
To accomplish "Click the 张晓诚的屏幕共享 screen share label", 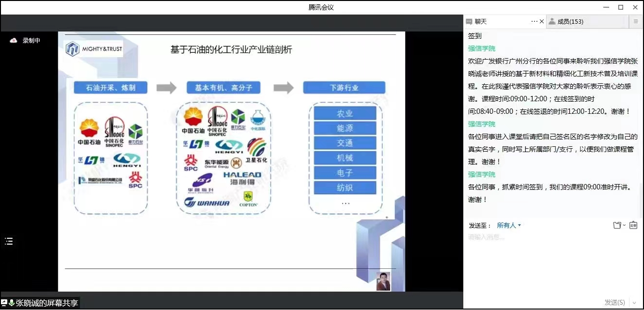I will tap(47, 303).
